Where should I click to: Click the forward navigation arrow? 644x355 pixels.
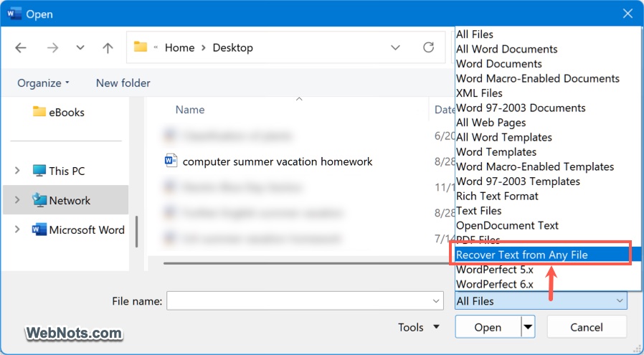52,47
